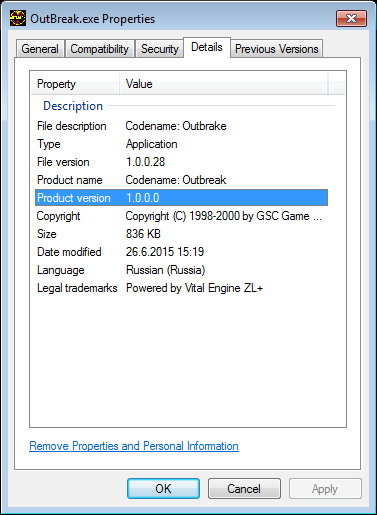Click the value "836 KB"
This screenshot has height=515, width=377.
pos(143,234)
